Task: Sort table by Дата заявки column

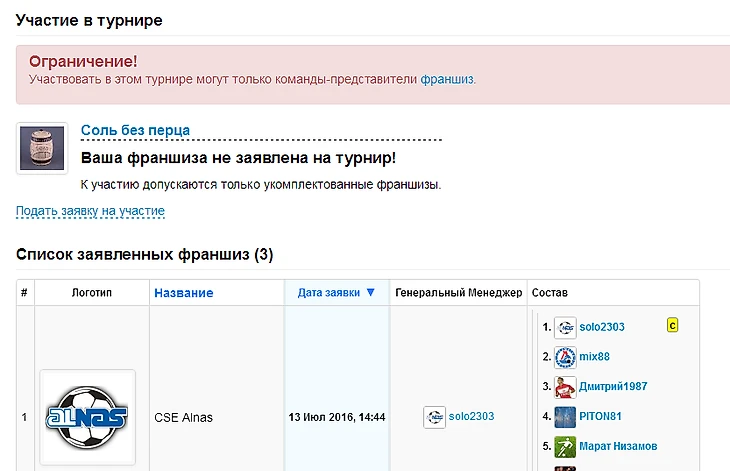Action: [329, 293]
